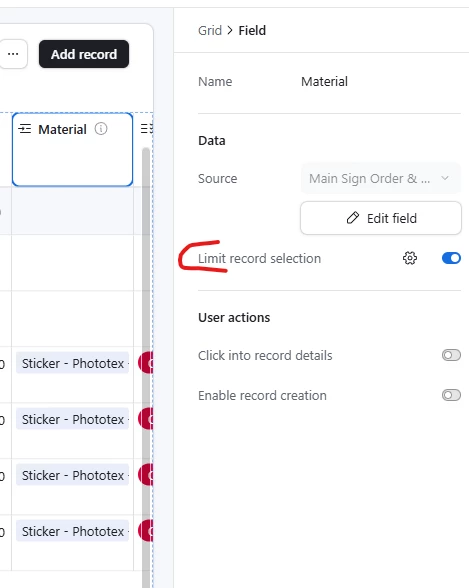This screenshot has height=588, width=469.
Task: Turn on Enable record creation toggle
Action: [x=451, y=395]
